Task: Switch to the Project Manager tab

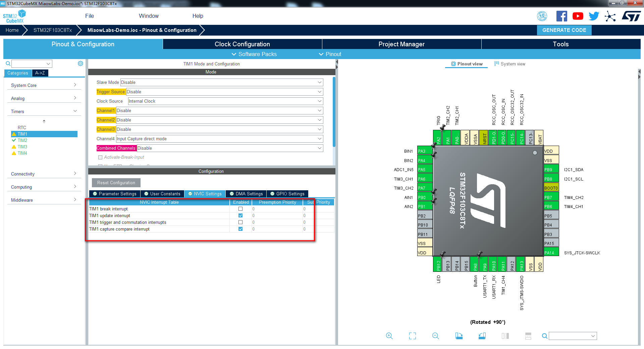Action: point(401,44)
